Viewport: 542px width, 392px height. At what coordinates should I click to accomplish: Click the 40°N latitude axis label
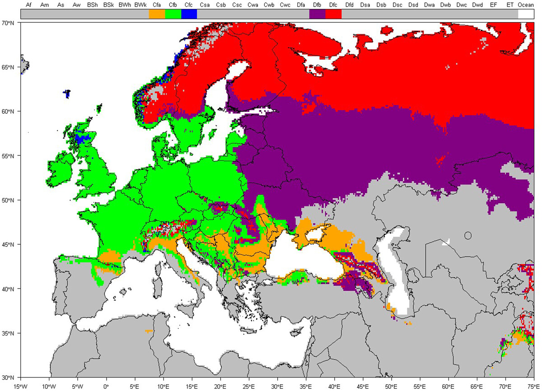tap(8, 289)
